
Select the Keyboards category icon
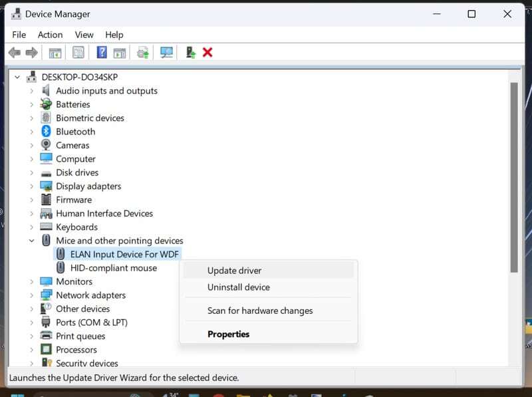tap(46, 227)
